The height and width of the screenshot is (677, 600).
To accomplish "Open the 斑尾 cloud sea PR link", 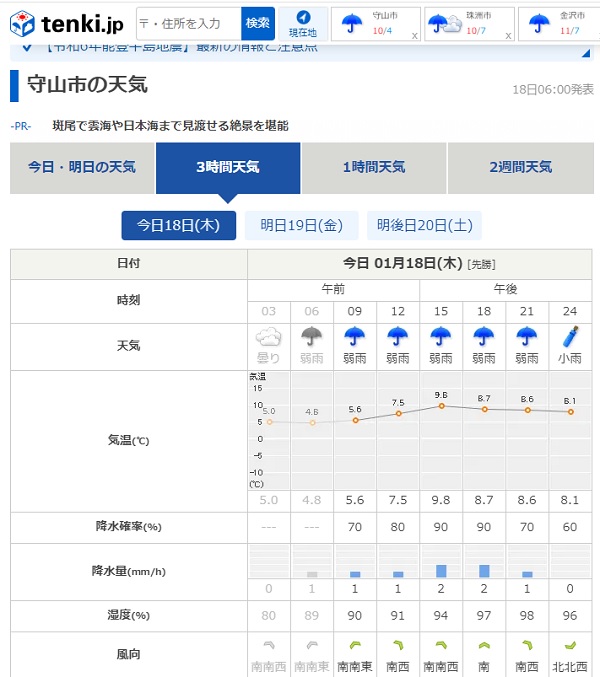I will (x=170, y=126).
